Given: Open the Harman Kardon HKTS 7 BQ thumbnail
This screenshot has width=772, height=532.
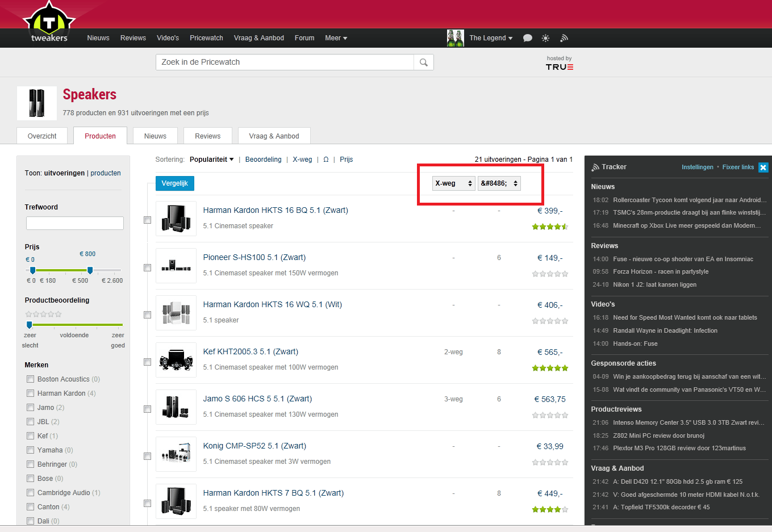Looking at the screenshot, I should [x=176, y=501].
